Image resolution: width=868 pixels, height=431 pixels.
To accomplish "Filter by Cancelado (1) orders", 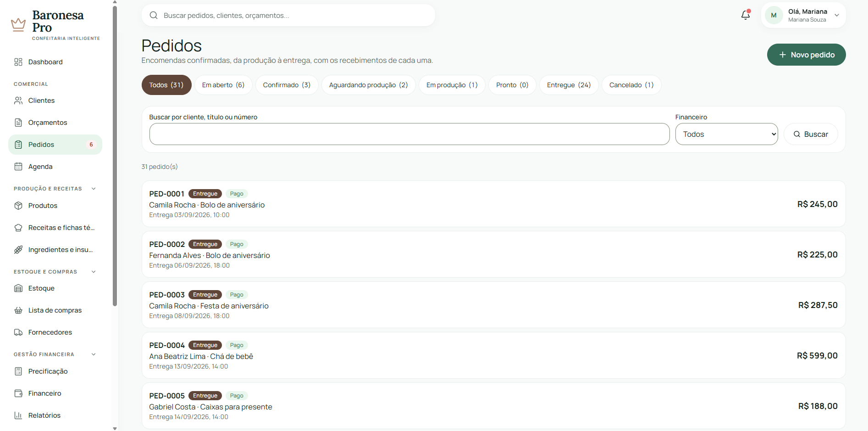I will pos(631,85).
